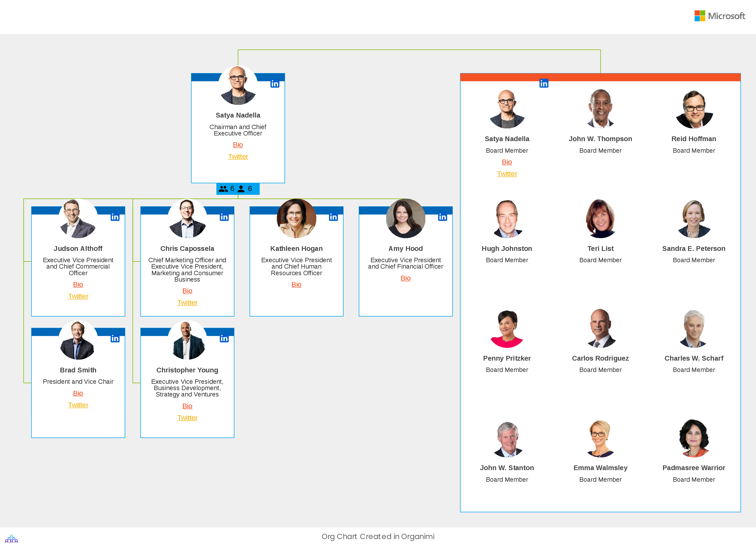Open Satya Nadella's Bio link
Viewport: 756px width, 552px height.
238,144
